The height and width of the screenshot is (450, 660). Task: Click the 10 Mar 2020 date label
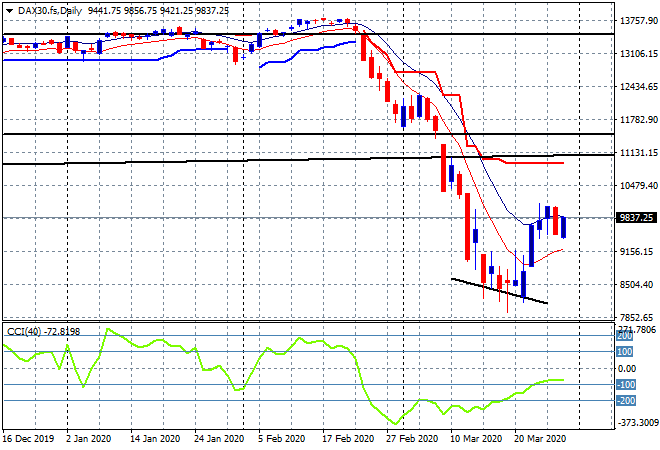tap(476, 439)
